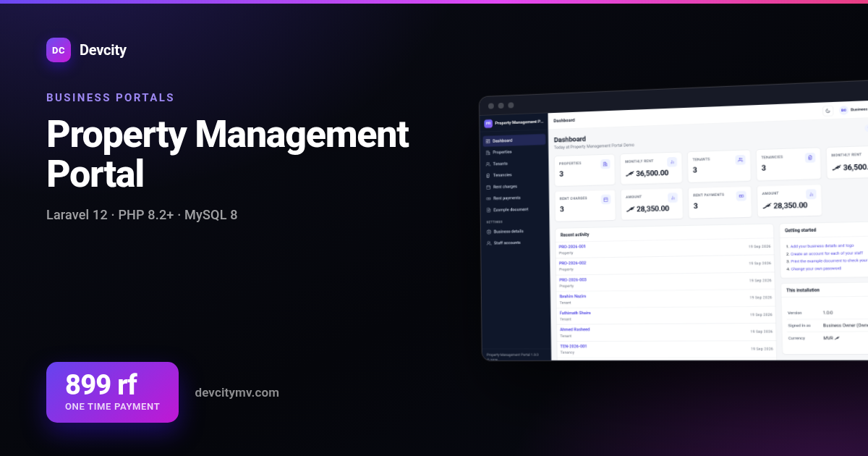Click the people icon on Tenants card
This screenshot has height=456, width=868.
740,160
